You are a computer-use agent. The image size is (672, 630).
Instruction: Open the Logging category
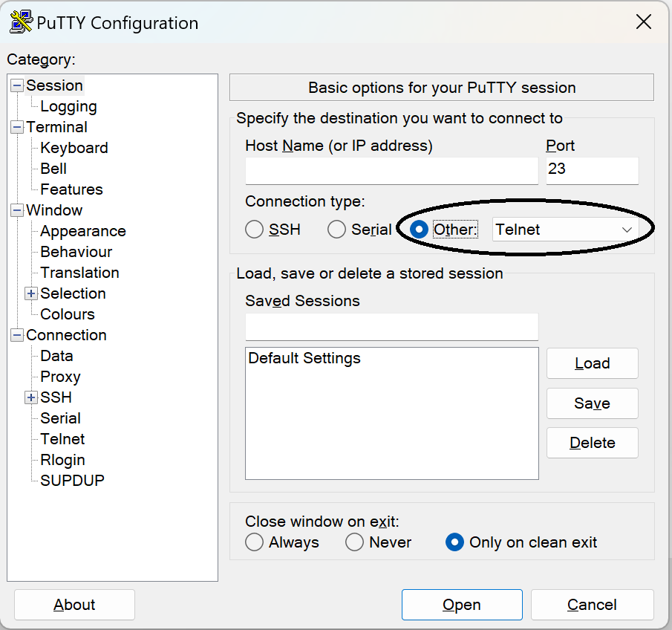click(68, 106)
